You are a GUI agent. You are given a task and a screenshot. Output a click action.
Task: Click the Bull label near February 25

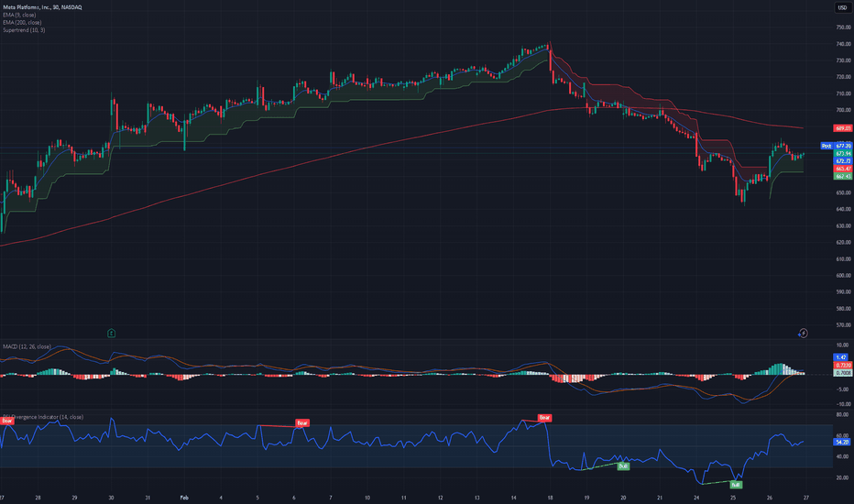[736, 485]
